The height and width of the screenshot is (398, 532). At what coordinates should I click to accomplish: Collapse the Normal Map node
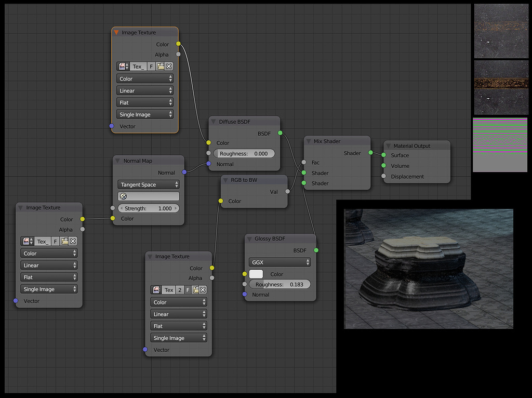click(118, 161)
